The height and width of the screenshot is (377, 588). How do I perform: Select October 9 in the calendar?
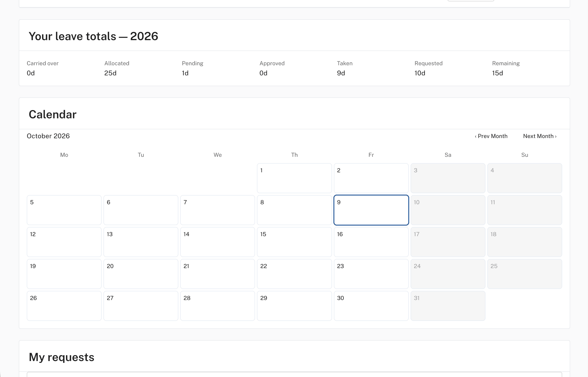[x=371, y=210]
